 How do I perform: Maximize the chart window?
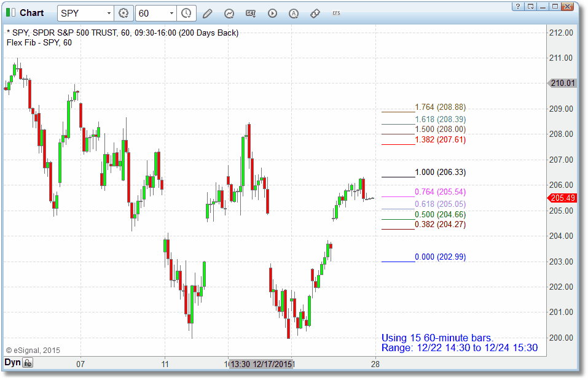[555, 6]
